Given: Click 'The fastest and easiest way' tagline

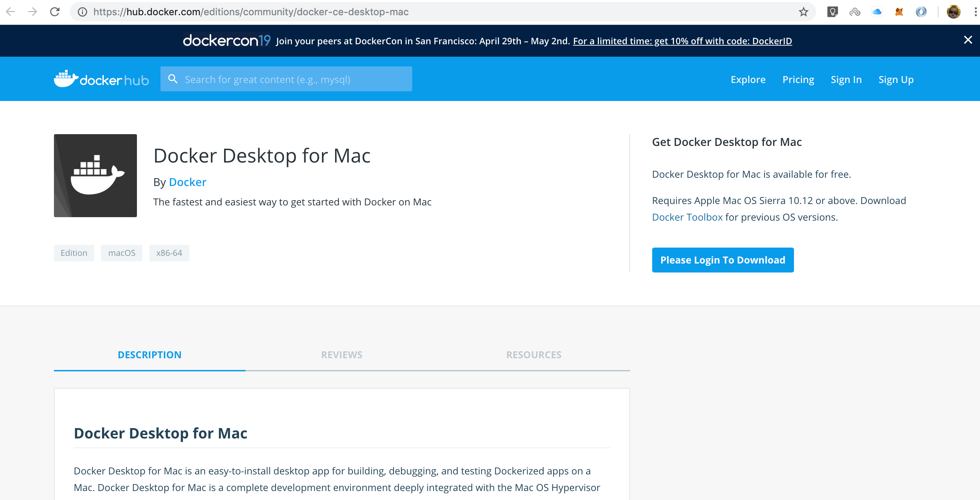Looking at the screenshot, I should pos(292,202).
